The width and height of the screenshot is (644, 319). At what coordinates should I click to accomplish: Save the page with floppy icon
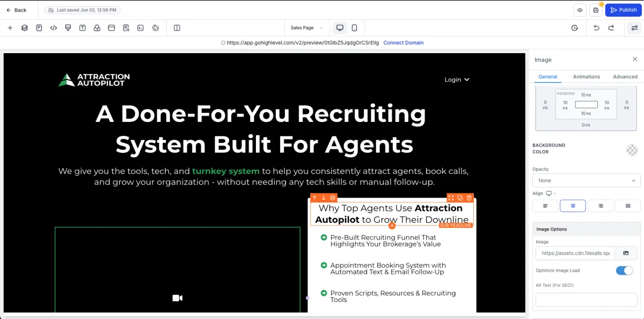click(x=596, y=10)
